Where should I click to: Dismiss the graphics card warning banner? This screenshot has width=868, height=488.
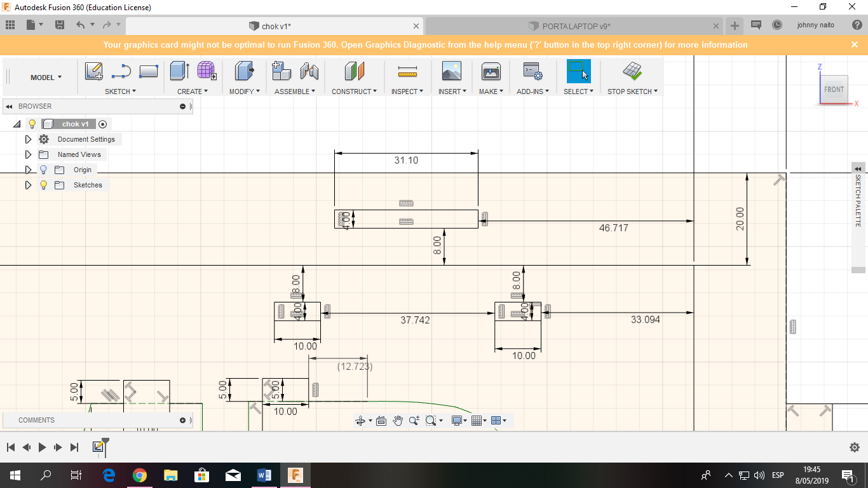[x=855, y=44]
